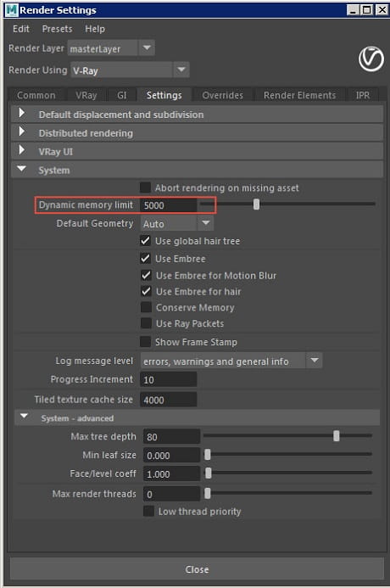
Task: Enable Abort rendering on missing asset
Action: click(145, 188)
